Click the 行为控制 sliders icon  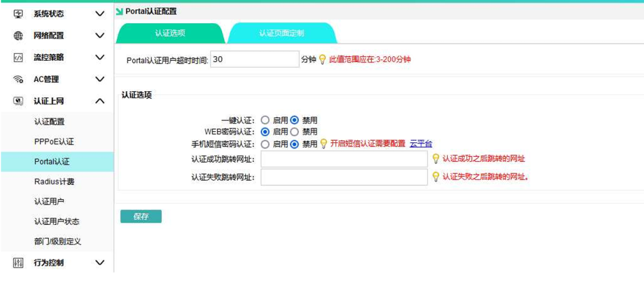[x=18, y=263]
